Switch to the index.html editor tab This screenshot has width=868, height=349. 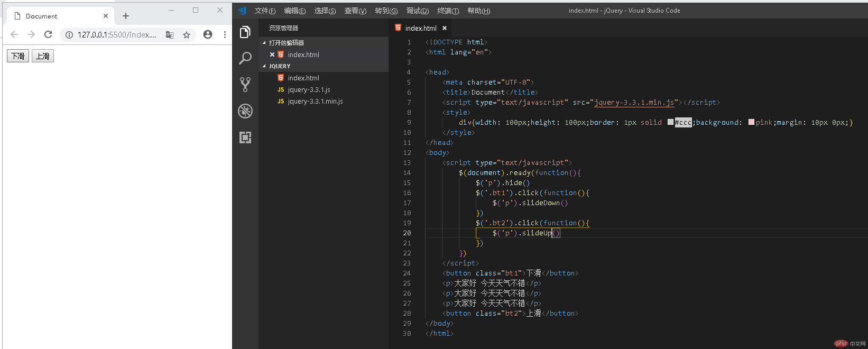(x=421, y=28)
